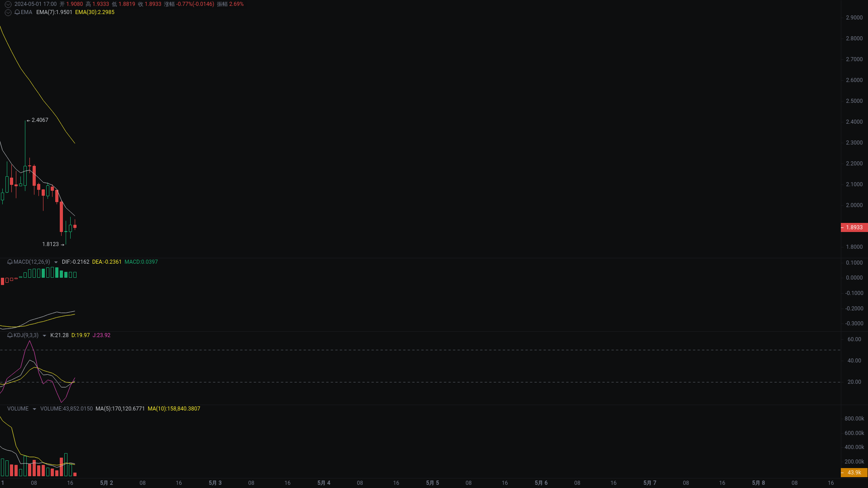Select the EMA(7):1.9501 indicator label
The height and width of the screenshot is (488, 868).
54,12
